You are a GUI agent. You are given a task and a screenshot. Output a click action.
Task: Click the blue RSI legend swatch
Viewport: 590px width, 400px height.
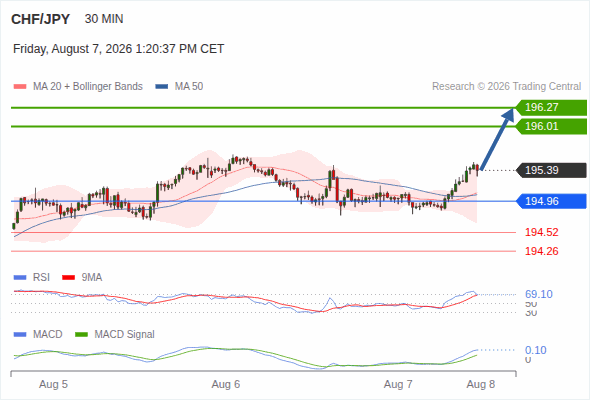pos(20,278)
